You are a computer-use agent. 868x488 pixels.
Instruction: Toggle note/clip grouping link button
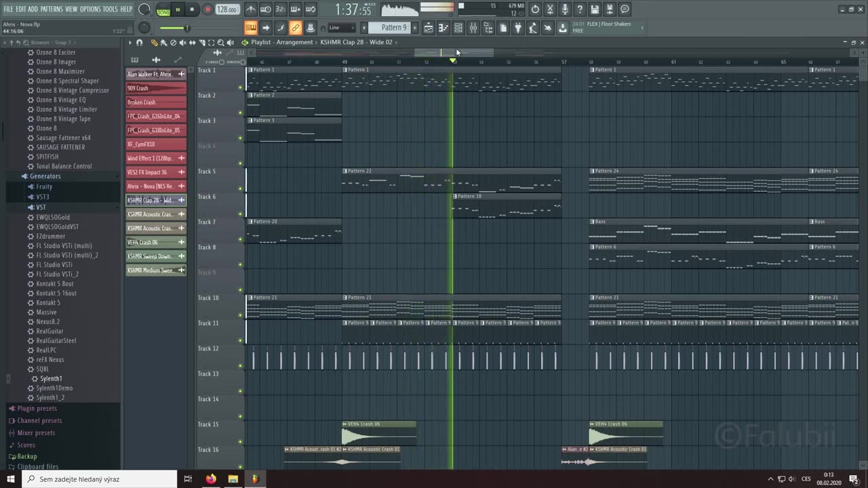[x=296, y=28]
